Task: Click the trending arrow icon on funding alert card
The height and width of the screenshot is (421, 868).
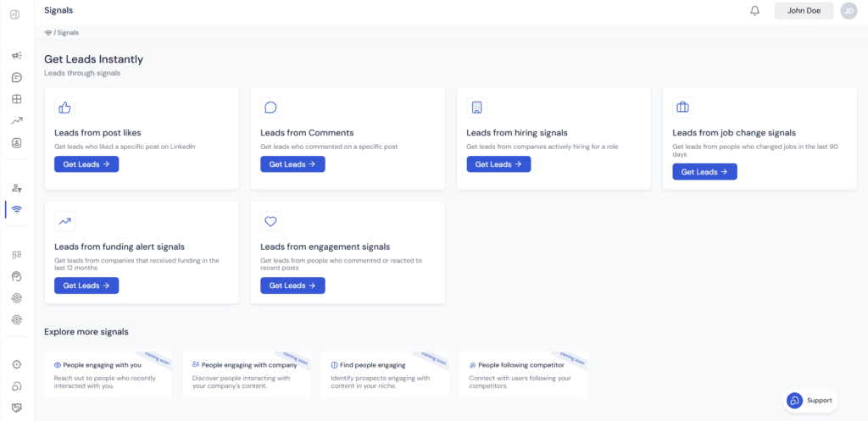Action: coord(64,221)
